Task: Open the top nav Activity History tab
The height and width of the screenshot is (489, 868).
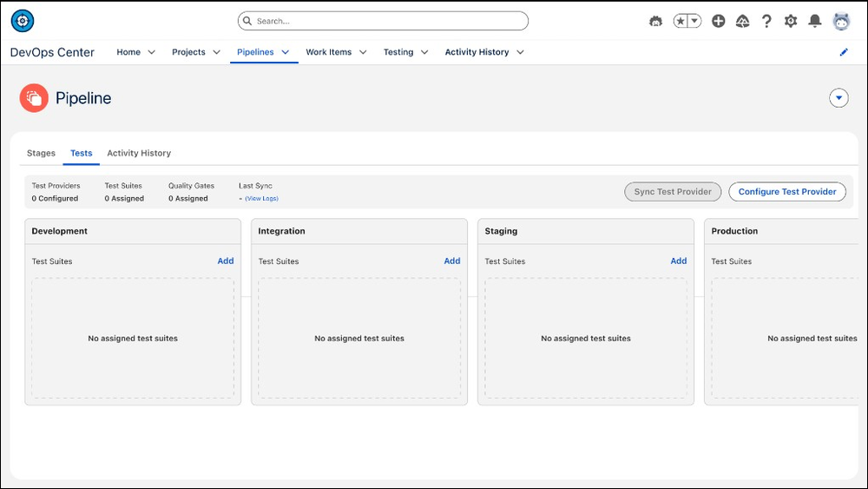Action: (x=477, y=52)
